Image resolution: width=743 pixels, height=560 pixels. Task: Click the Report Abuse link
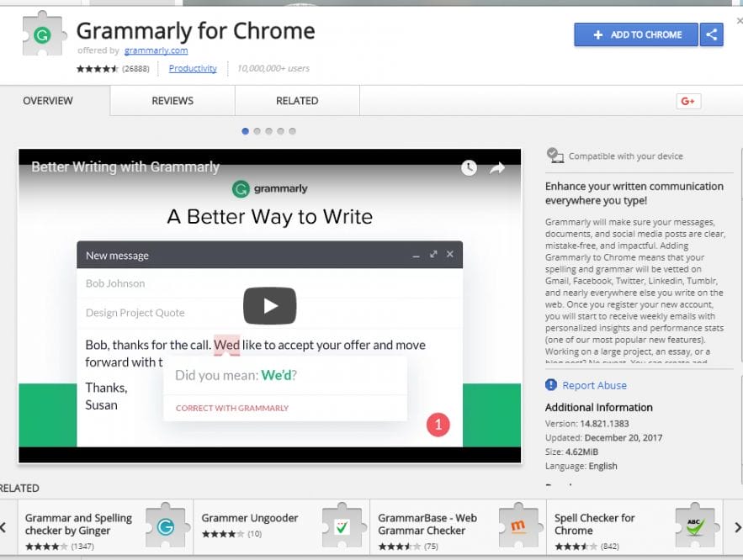593,384
